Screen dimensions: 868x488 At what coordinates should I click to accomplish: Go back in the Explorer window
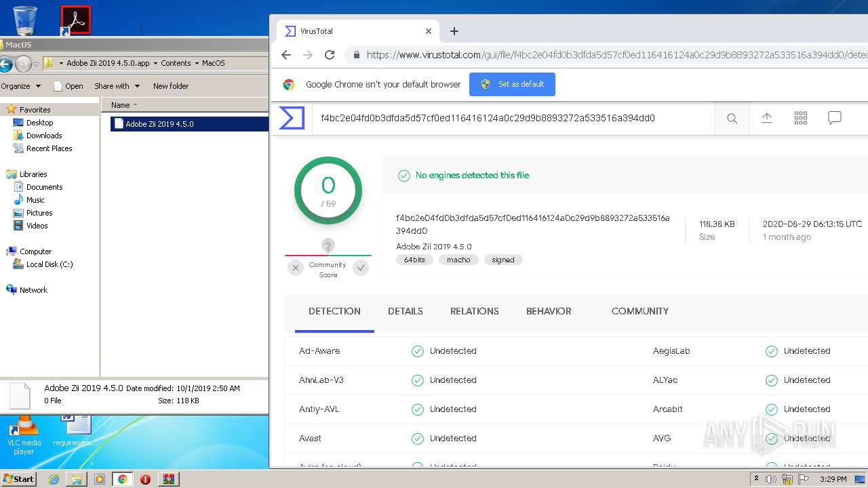pyautogui.click(x=5, y=64)
